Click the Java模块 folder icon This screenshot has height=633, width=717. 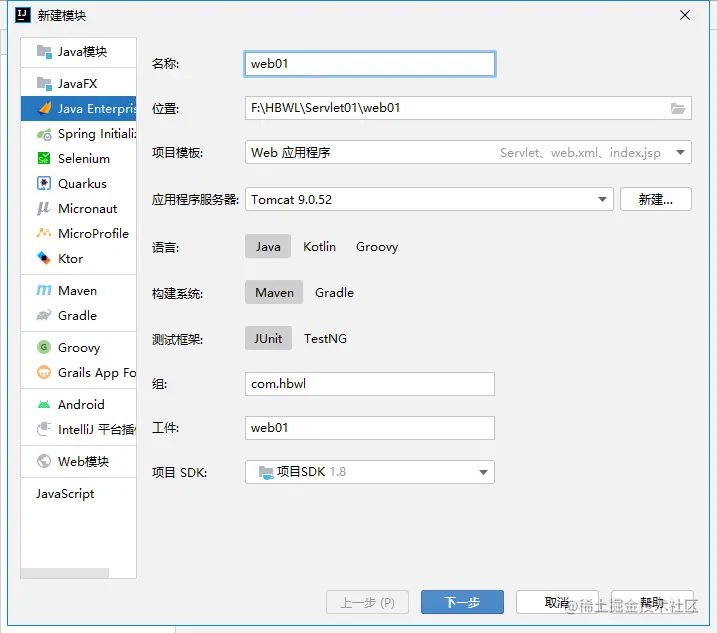[x=44, y=52]
